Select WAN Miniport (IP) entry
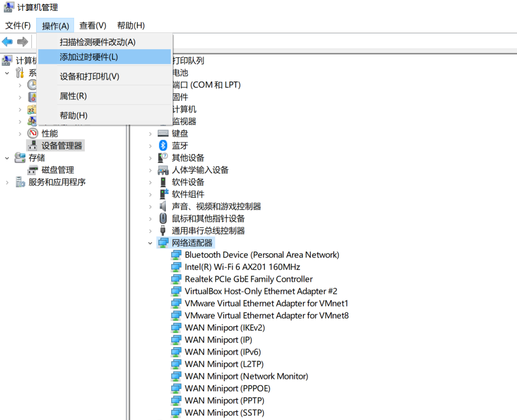The image size is (517, 420). coord(218,340)
